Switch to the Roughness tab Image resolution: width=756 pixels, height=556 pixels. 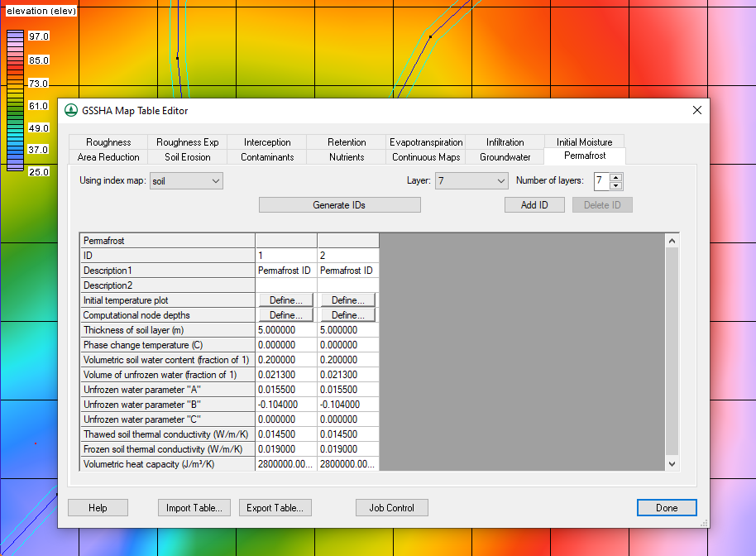tap(108, 141)
